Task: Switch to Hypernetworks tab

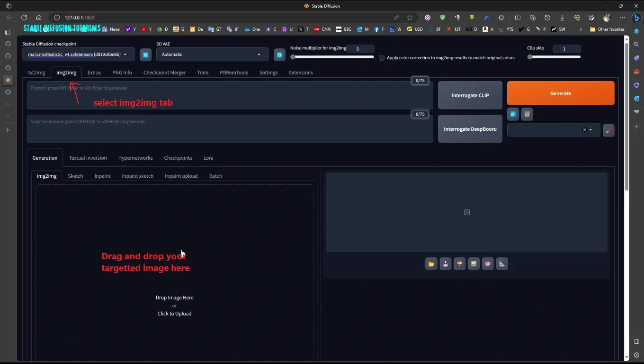Action: point(135,158)
